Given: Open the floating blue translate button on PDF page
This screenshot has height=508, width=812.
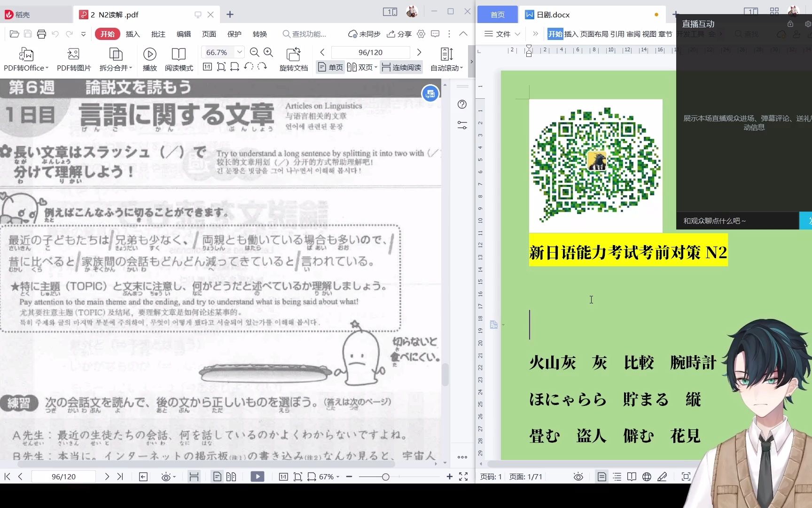Looking at the screenshot, I should pyautogui.click(x=430, y=94).
